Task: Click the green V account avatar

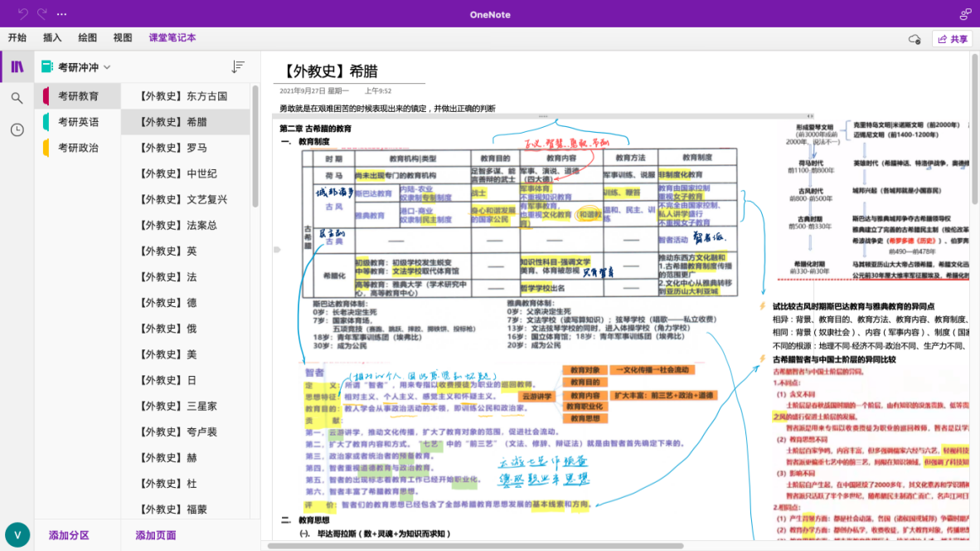Action: (x=17, y=534)
